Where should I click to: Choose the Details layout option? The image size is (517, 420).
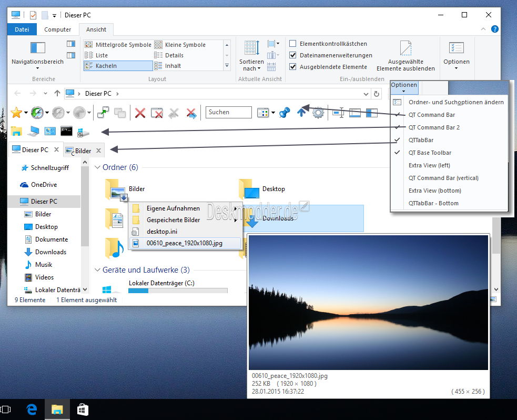[x=174, y=55]
